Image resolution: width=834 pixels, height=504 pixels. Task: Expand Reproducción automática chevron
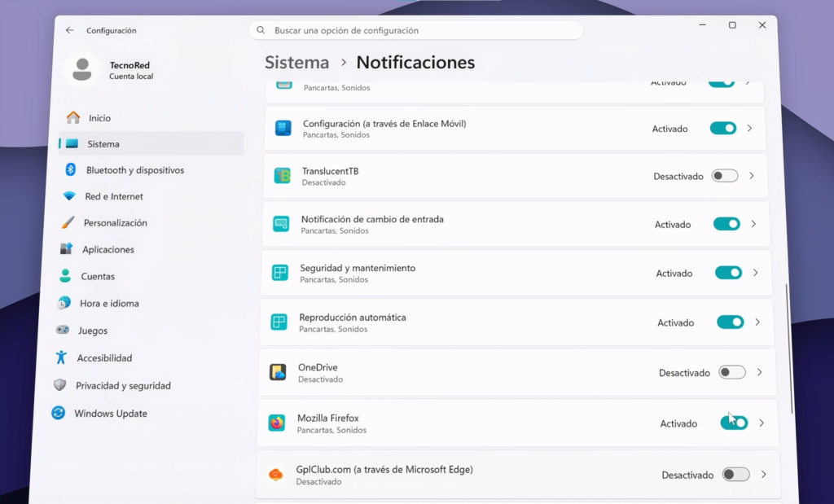(757, 322)
